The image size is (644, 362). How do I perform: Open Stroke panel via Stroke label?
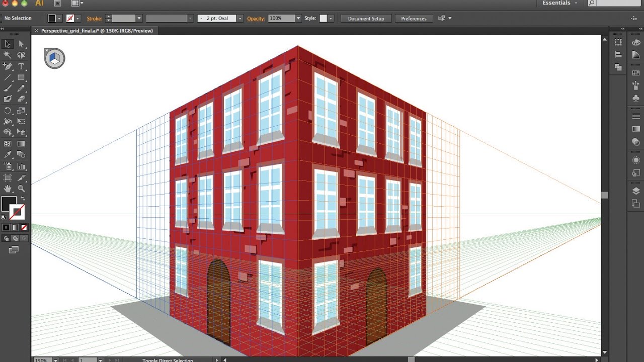click(94, 19)
